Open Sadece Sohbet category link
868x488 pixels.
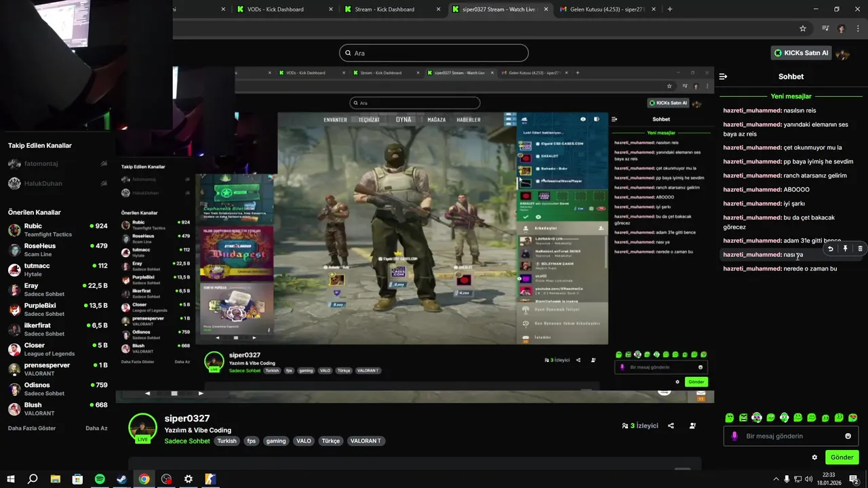pyautogui.click(x=187, y=441)
